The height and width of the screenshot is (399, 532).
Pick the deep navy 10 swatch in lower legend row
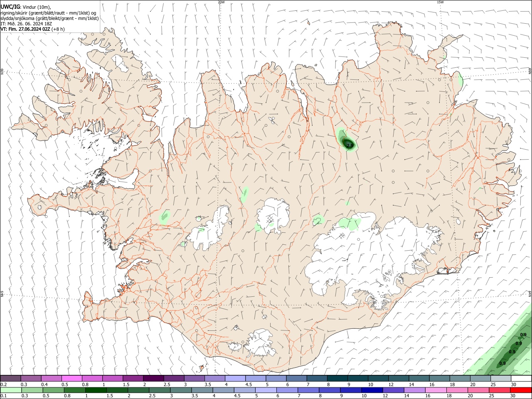coord(372,390)
